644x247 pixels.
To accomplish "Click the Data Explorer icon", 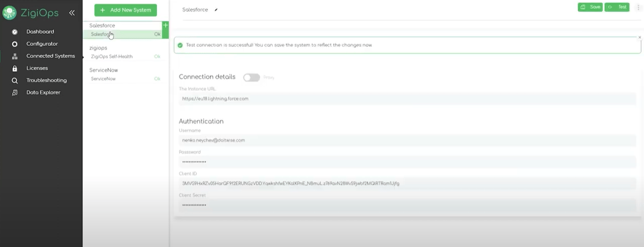I will click(15, 93).
